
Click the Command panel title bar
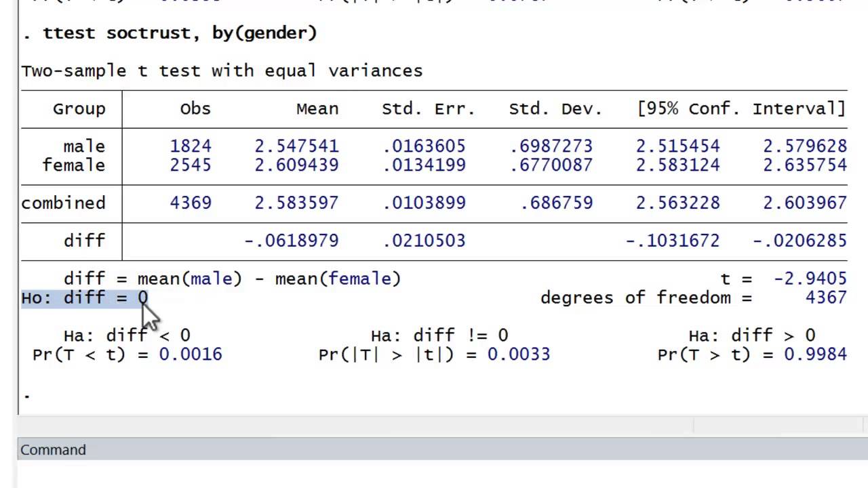pos(442,449)
